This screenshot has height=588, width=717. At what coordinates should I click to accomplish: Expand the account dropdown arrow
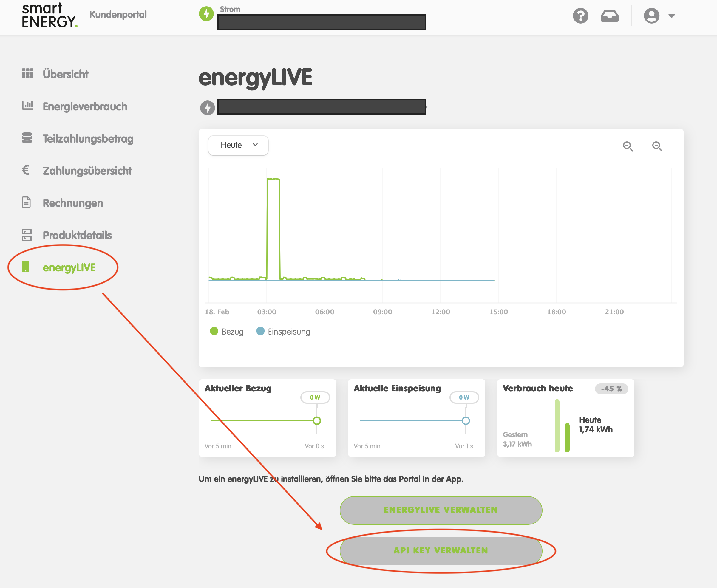point(672,16)
